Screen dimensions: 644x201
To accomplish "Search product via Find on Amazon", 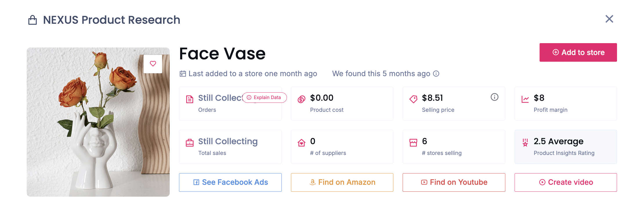I will click(342, 182).
